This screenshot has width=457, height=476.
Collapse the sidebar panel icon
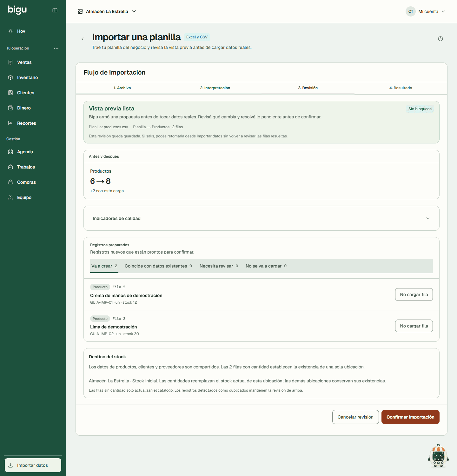coord(55,10)
